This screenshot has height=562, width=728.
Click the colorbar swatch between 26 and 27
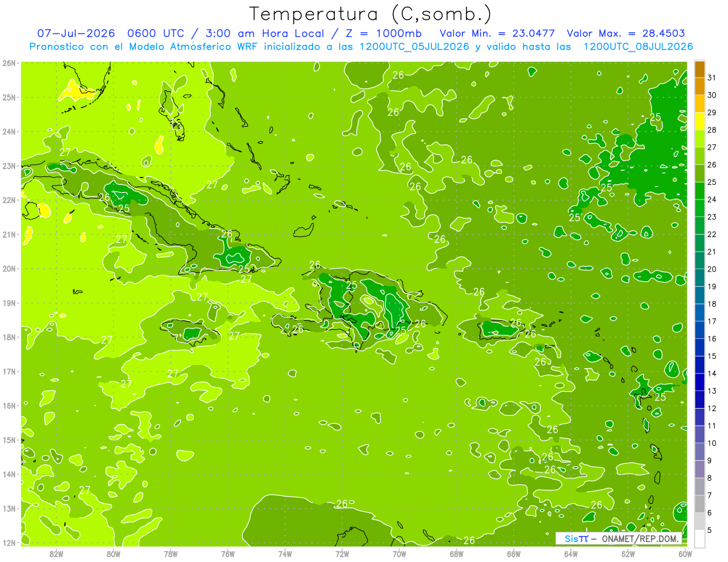699,156
